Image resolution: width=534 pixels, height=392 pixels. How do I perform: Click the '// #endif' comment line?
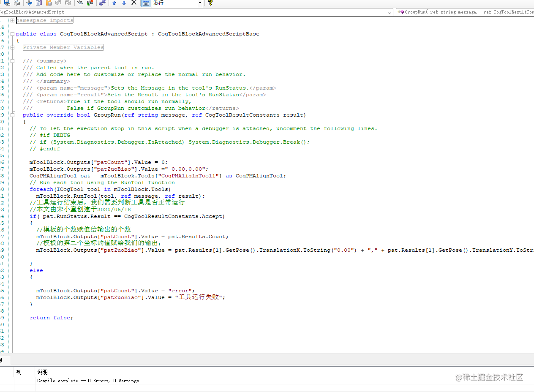45,149
